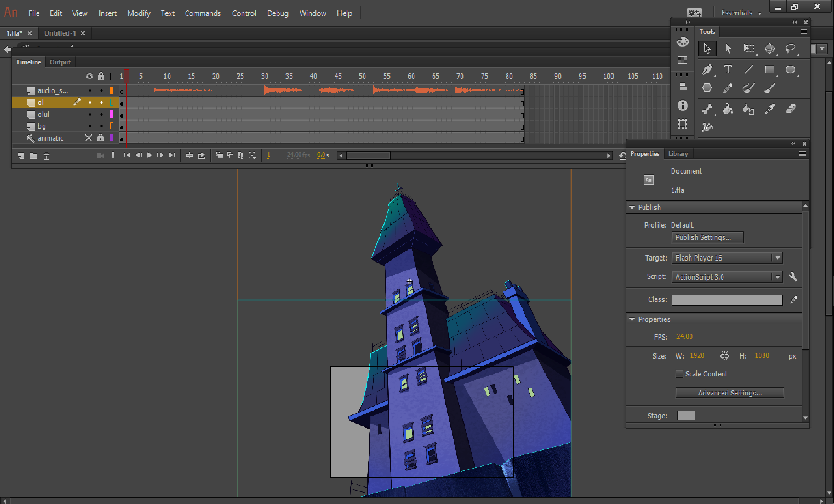Viewport: 834px width, 504px height.
Task: Open the Color palette panel icon
Action: coord(683,42)
